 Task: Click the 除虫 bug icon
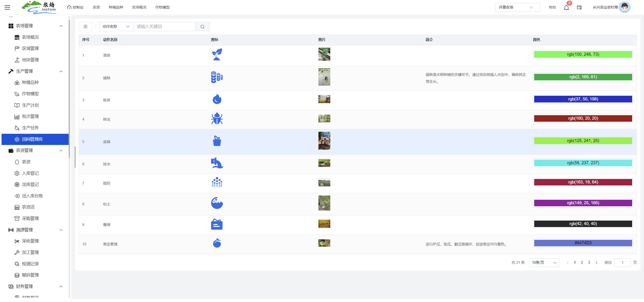(x=217, y=119)
